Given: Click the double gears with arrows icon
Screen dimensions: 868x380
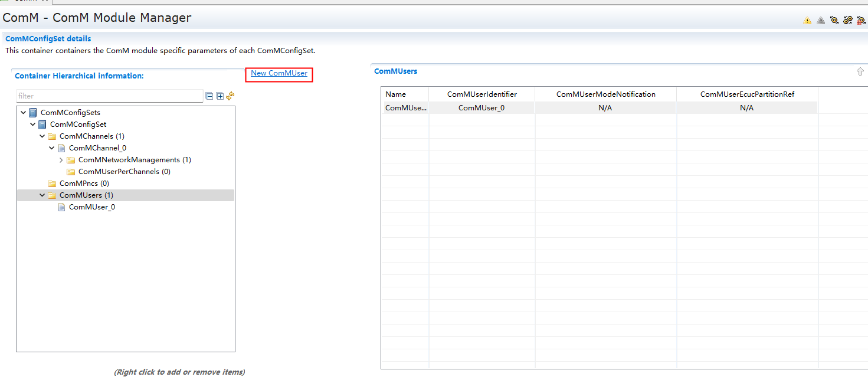Looking at the screenshot, I should click(x=848, y=21).
